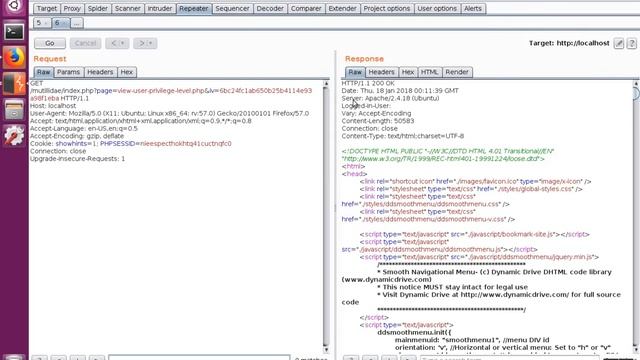Click the PHPSESSID cookie value in request
Screen dimensions: 640x360
click(x=186, y=144)
